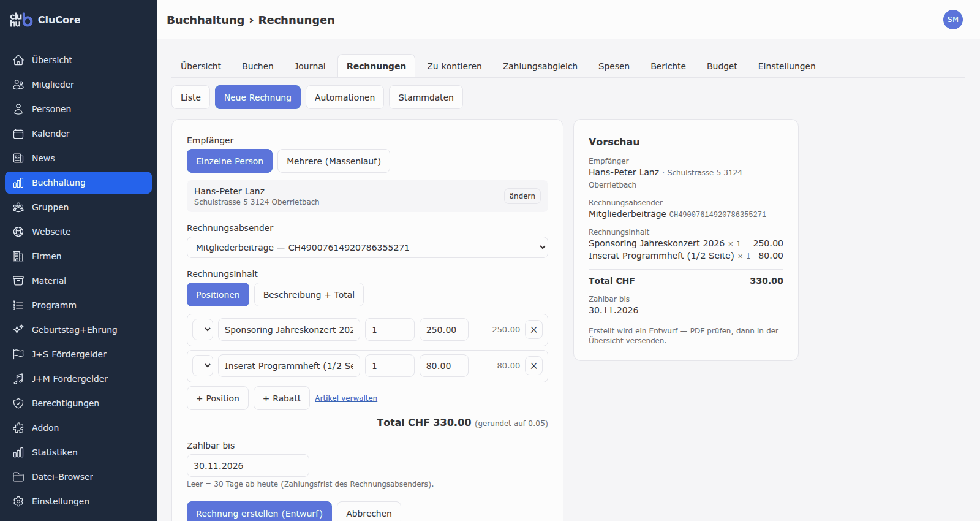Click the Zahlbar bis date field
This screenshot has width=980, height=521.
[x=248, y=466]
